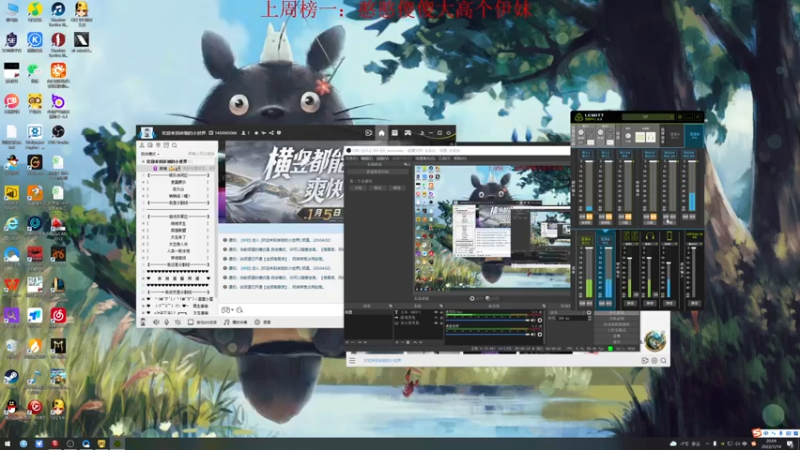Open source properties gear under OBS sources list
This screenshot has width=800, height=450.
[408, 342]
